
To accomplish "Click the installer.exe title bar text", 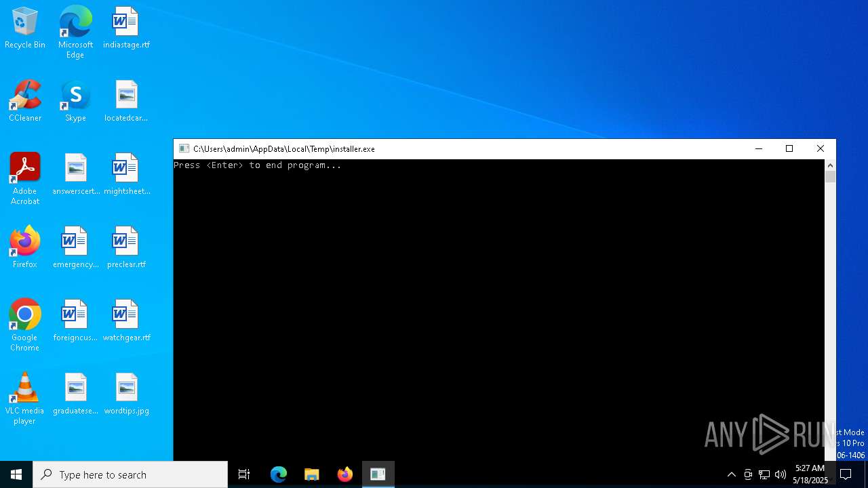I will click(284, 148).
